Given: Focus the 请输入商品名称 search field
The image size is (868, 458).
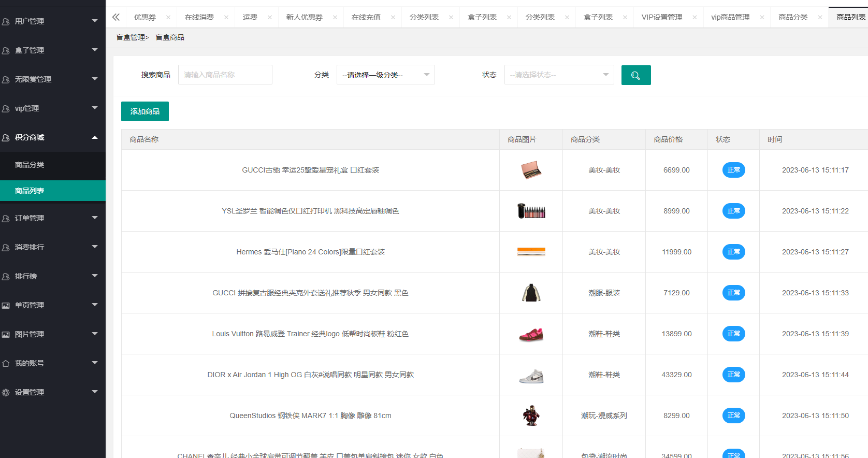Looking at the screenshot, I should [225, 75].
